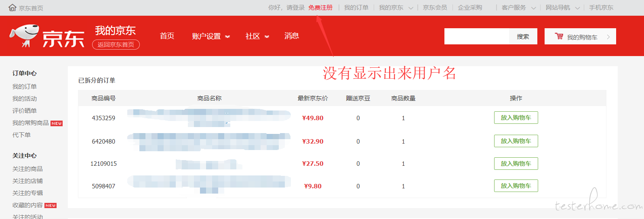Click product number 6420480
The width and height of the screenshot is (644, 219).
(x=103, y=142)
